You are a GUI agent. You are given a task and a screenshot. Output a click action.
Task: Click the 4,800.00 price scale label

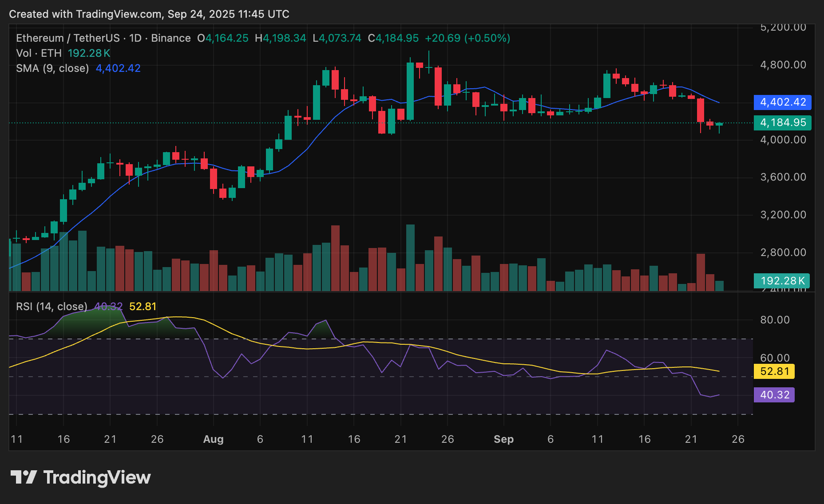coord(783,65)
